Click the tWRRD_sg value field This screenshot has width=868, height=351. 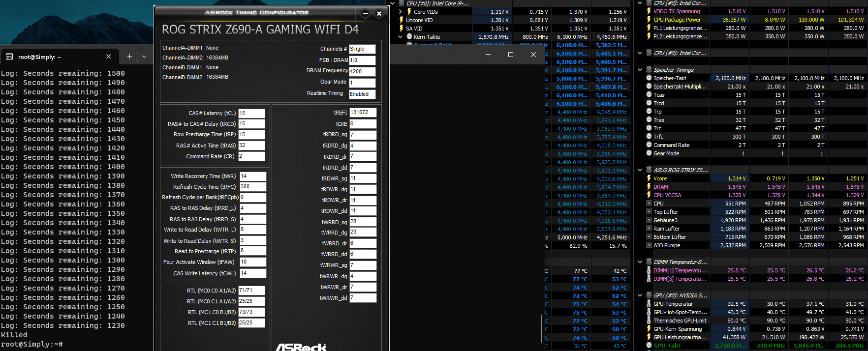363,222
